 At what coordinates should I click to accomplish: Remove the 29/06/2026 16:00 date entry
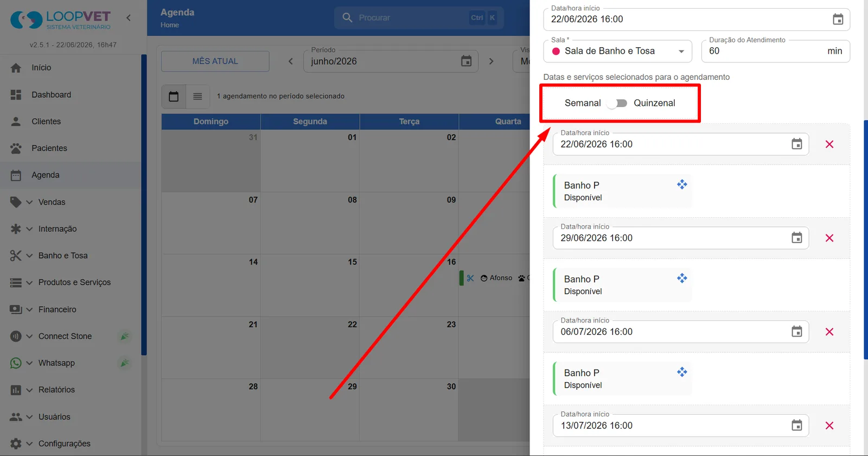coord(829,238)
